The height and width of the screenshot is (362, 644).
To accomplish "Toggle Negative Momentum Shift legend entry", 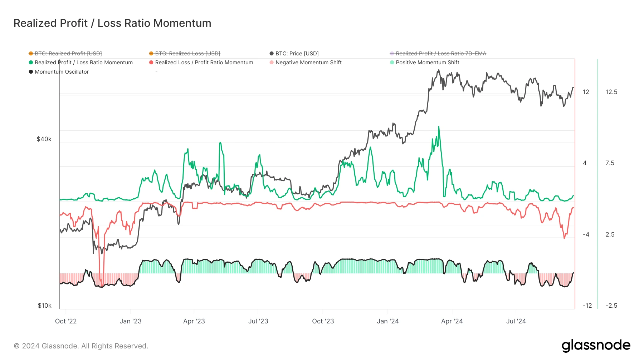I will pyautogui.click(x=306, y=63).
